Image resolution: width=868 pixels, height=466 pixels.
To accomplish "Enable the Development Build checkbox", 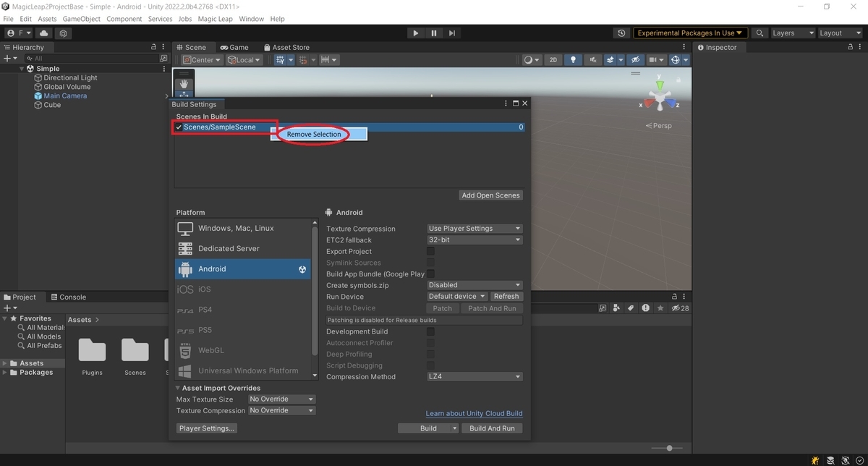I will pos(431,331).
